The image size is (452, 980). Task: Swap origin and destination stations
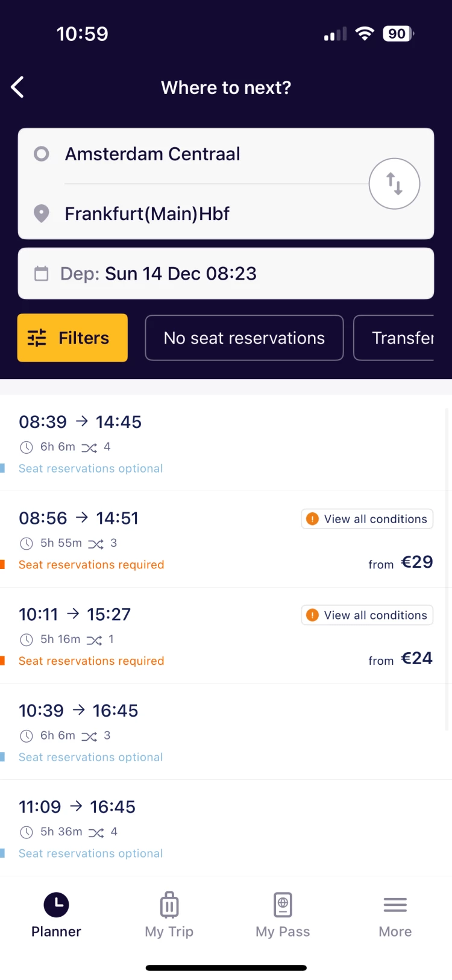point(394,184)
